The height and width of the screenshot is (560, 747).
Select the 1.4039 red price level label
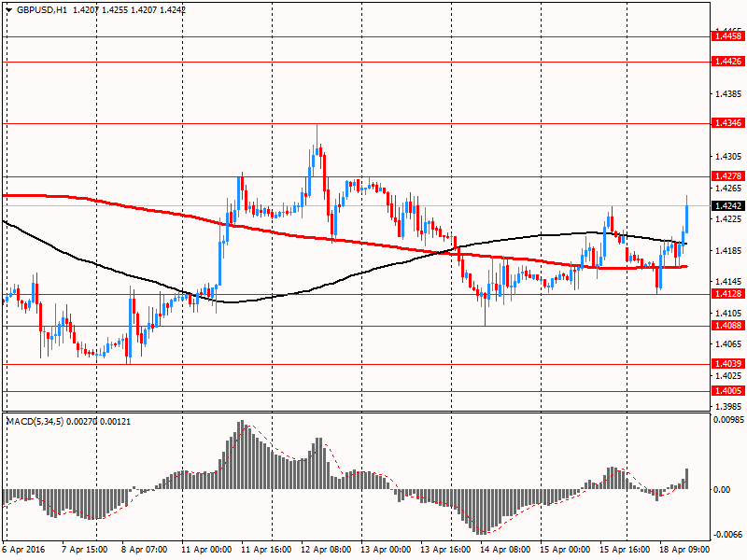click(727, 364)
